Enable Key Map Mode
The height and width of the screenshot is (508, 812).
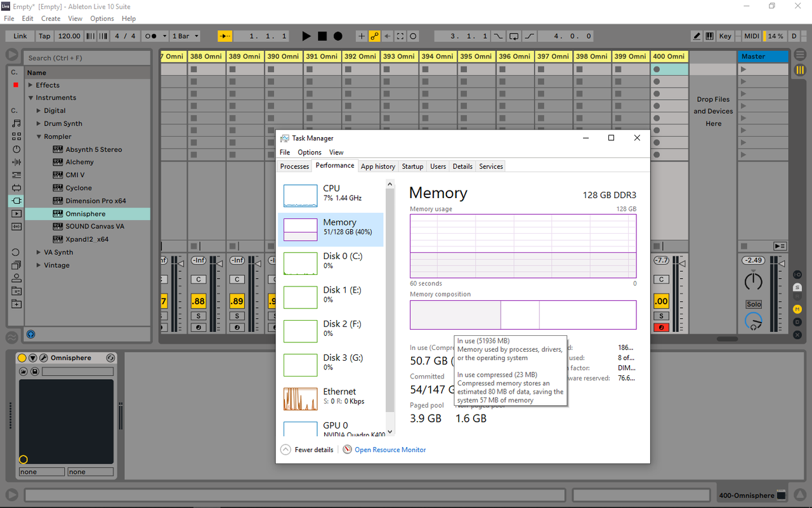point(725,36)
